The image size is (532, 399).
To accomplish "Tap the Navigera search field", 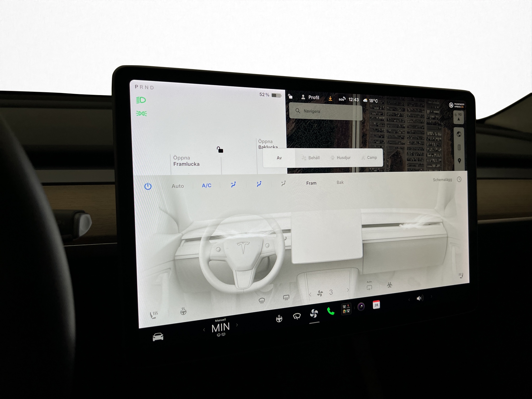I will pos(325,111).
